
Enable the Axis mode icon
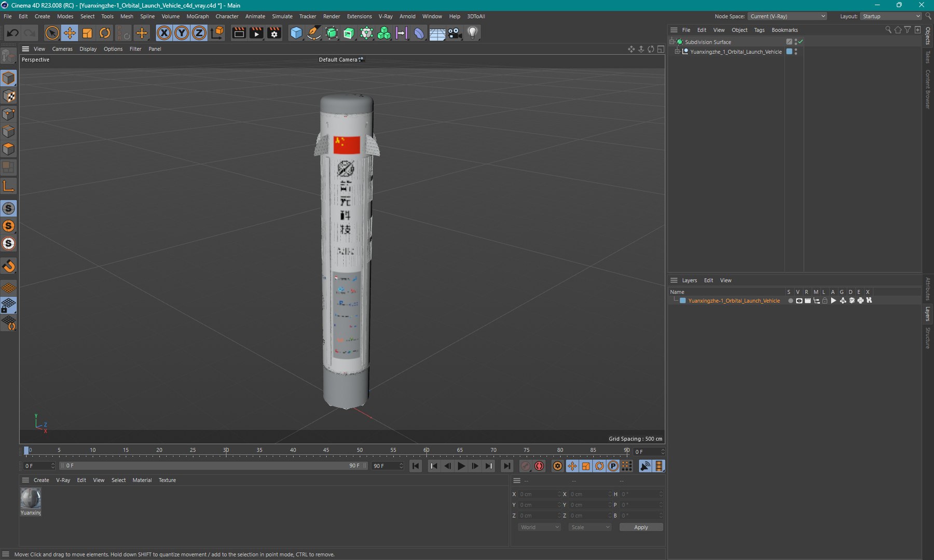[x=9, y=186]
